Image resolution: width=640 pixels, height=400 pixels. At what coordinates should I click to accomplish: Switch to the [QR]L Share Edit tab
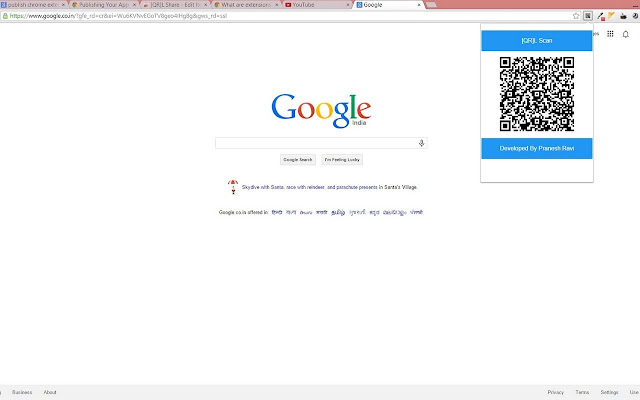(175, 5)
